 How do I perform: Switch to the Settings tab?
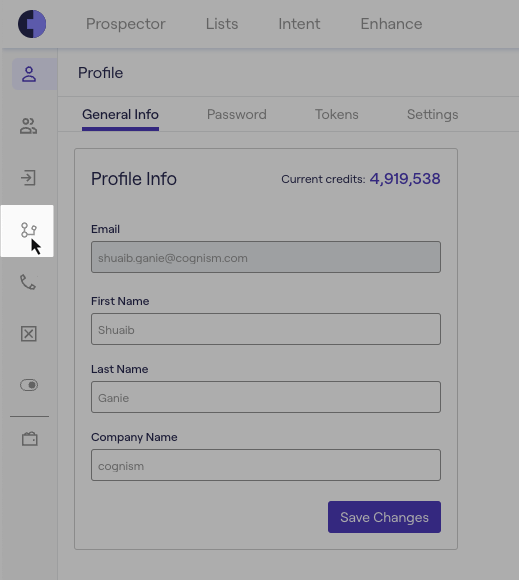432,114
